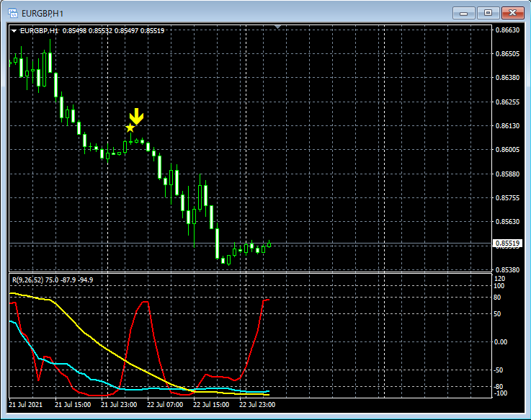Click the price scale value 0.86505
531x420 pixels.
click(x=507, y=54)
